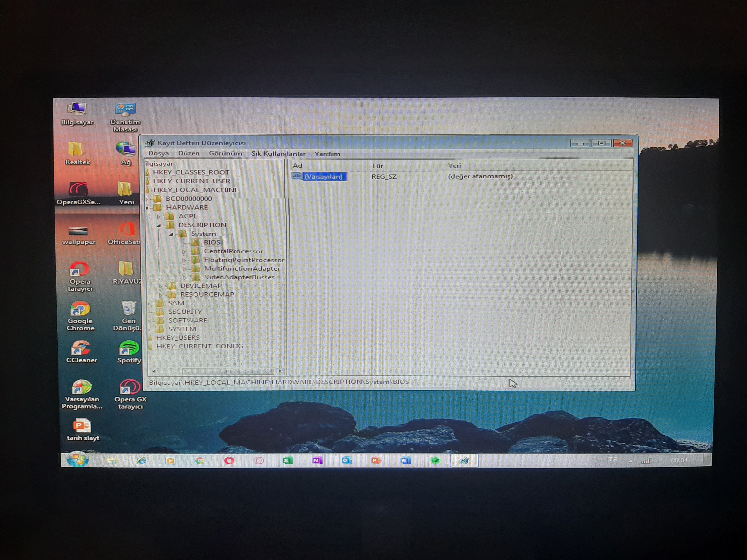The image size is (747, 560).
Task: Click the Excel icon in taskbar
Action: pos(288,460)
